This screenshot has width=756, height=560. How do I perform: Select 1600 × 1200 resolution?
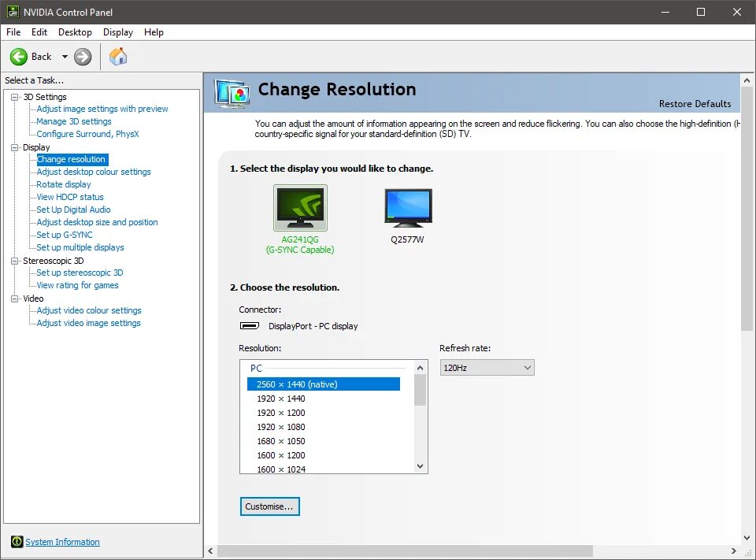(x=281, y=455)
